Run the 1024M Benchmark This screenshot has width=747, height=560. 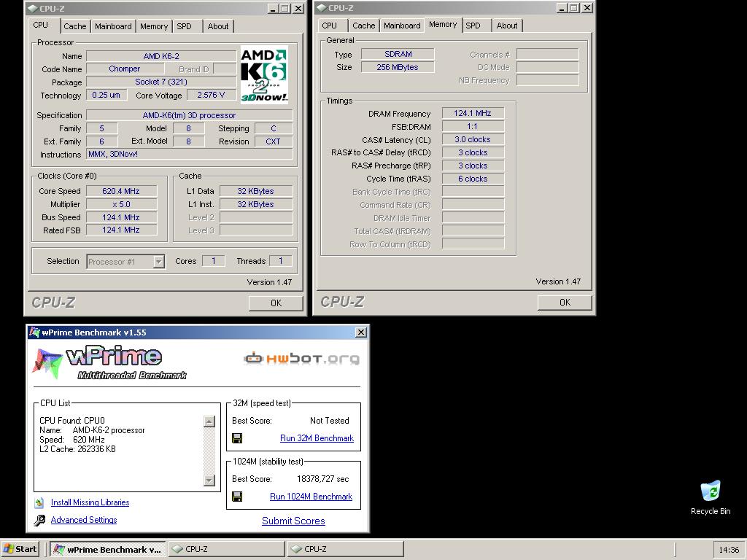(311, 497)
